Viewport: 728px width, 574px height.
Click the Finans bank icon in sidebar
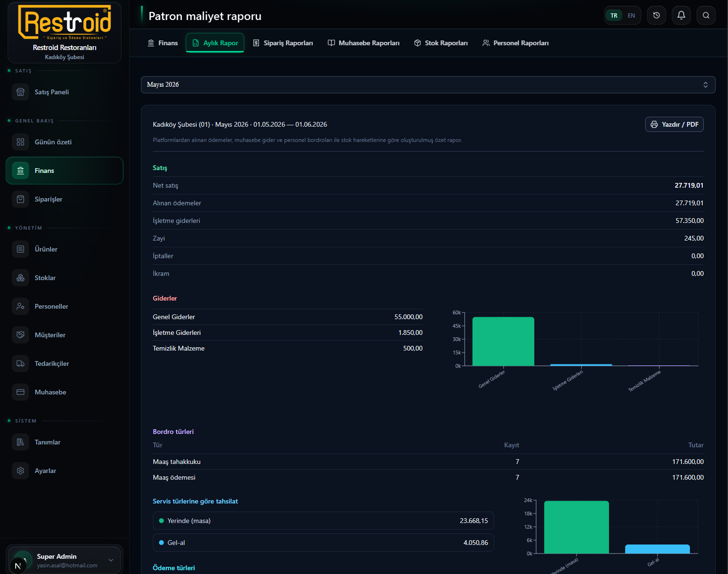tap(20, 171)
